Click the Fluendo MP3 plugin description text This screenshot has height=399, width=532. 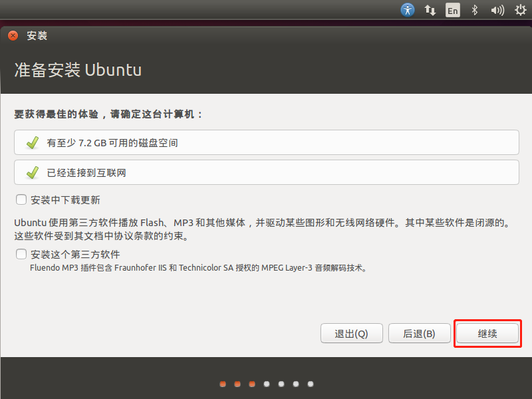tap(198, 268)
